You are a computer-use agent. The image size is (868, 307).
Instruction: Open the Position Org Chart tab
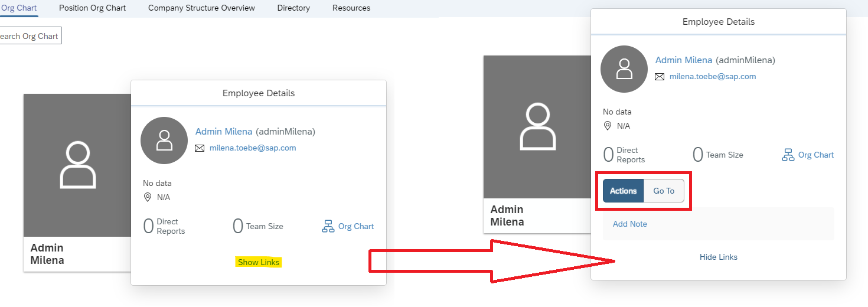[93, 8]
